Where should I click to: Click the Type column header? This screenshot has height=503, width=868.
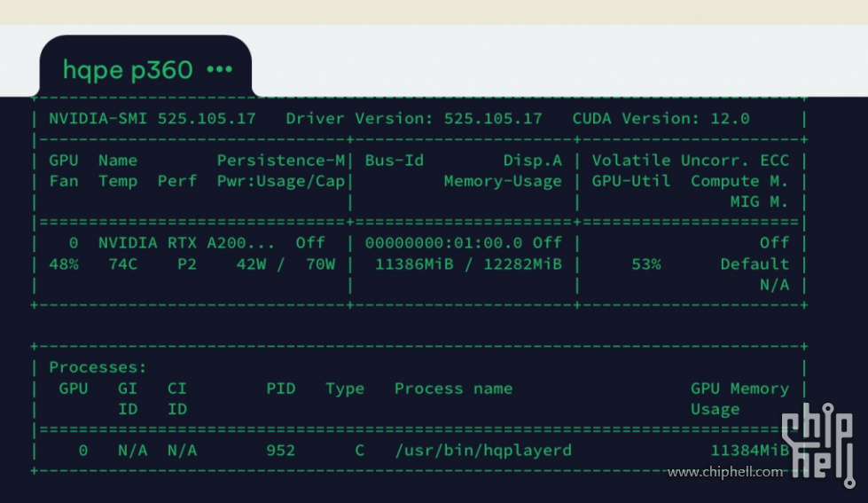tap(345, 389)
